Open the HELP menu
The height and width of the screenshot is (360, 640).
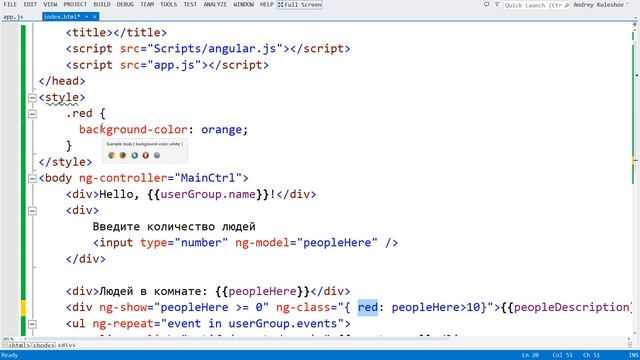click(267, 4)
